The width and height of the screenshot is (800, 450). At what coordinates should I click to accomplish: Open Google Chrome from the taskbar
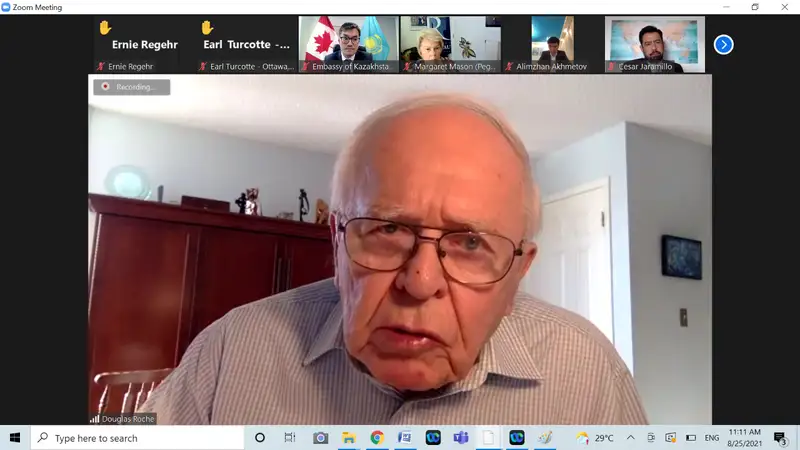click(x=377, y=438)
